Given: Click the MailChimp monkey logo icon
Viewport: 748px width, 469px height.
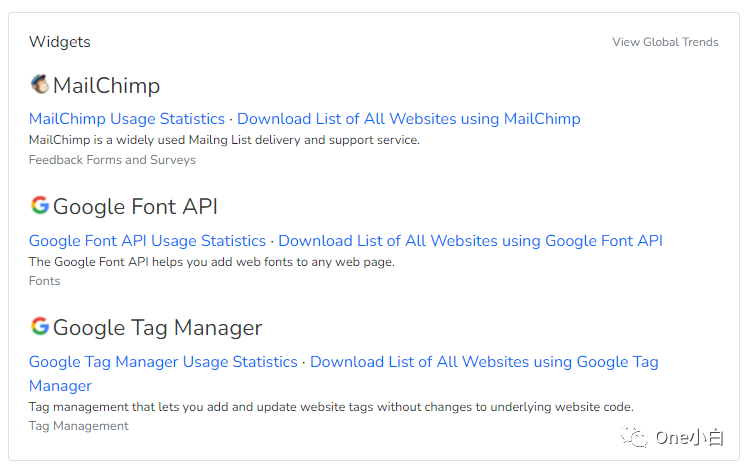Looking at the screenshot, I should pos(39,84).
